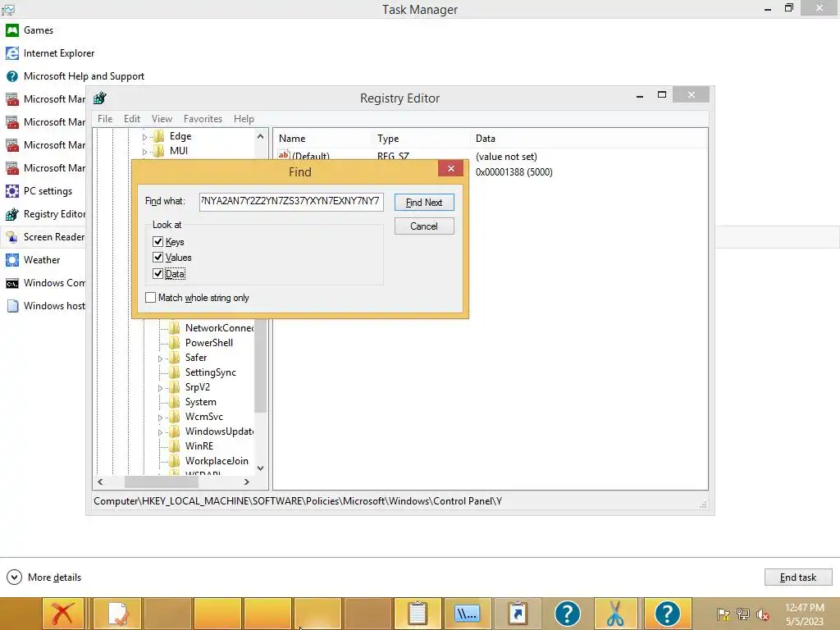Click tree scroll right arrow
840x630 pixels.
click(x=246, y=482)
